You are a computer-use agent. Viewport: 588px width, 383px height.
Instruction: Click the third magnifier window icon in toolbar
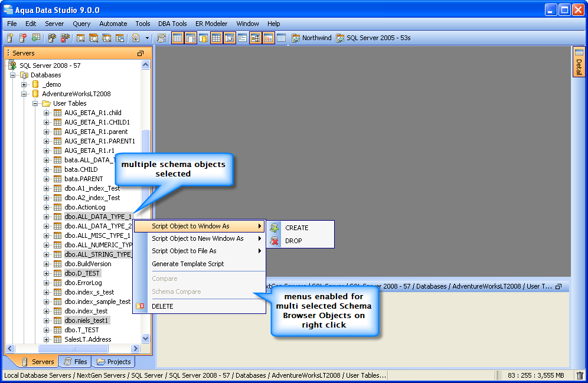click(106, 38)
